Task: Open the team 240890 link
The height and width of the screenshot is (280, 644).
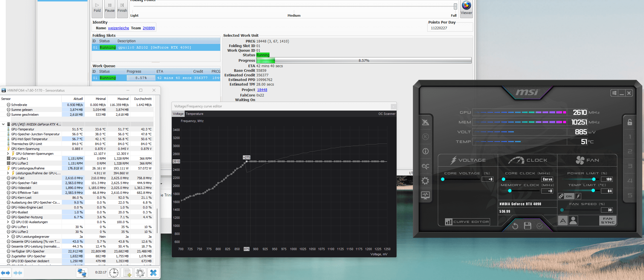Action: pos(149,28)
